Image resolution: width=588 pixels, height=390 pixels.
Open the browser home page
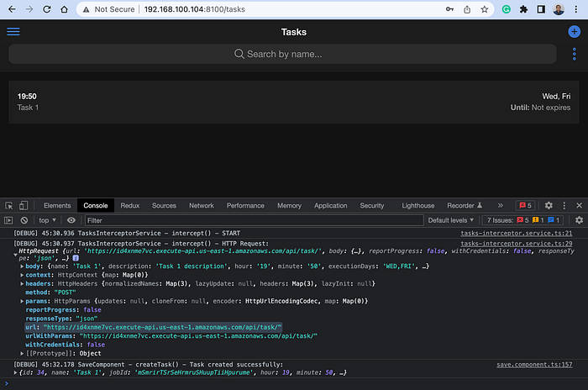pyautogui.click(x=64, y=9)
